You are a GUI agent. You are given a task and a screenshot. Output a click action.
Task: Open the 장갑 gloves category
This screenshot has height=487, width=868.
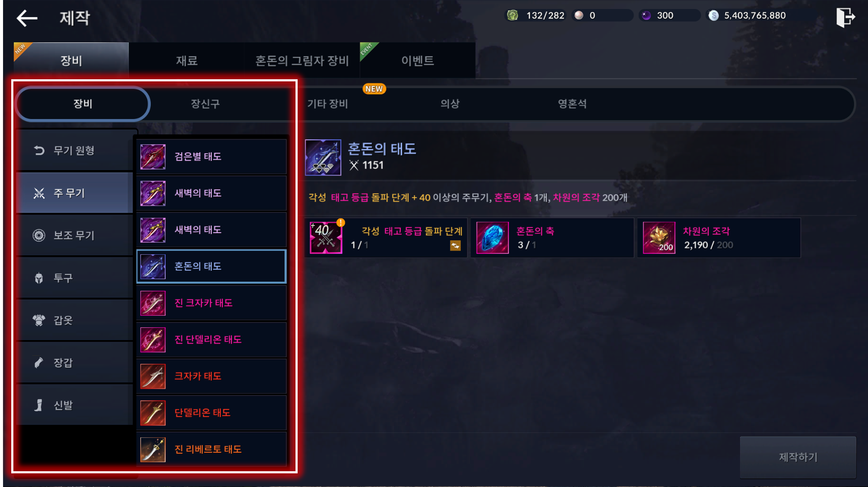pyautogui.click(x=74, y=363)
